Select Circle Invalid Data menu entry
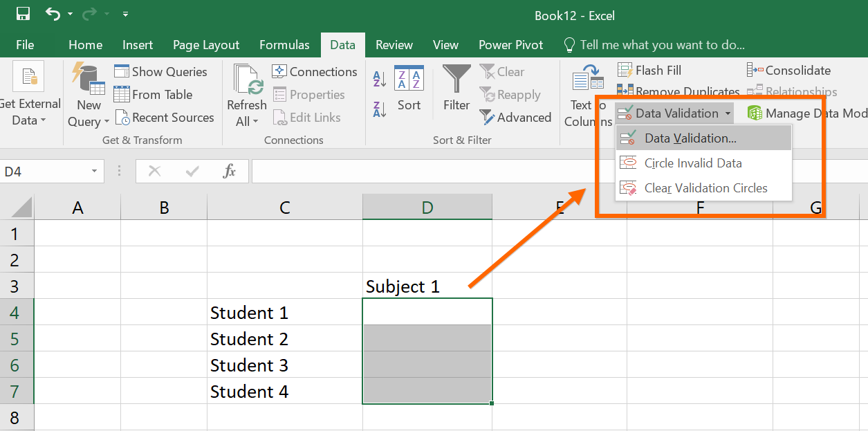Viewport: 868px width, 431px height. (x=692, y=163)
